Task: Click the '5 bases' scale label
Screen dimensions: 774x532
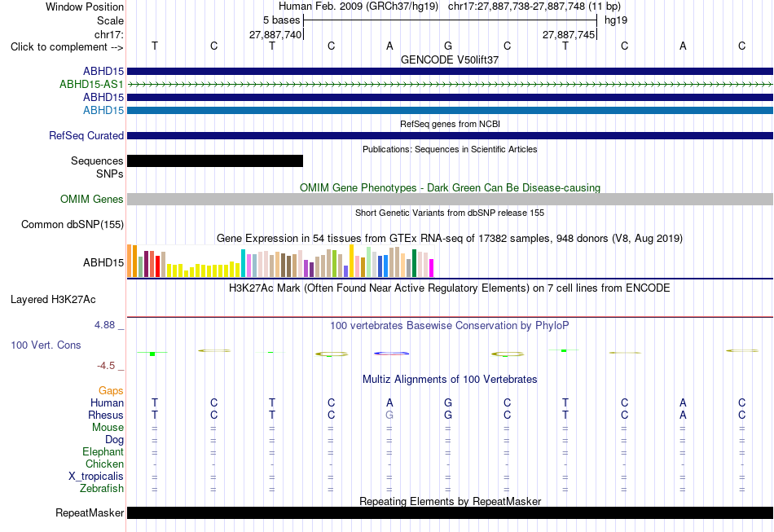Action: click(x=281, y=20)
